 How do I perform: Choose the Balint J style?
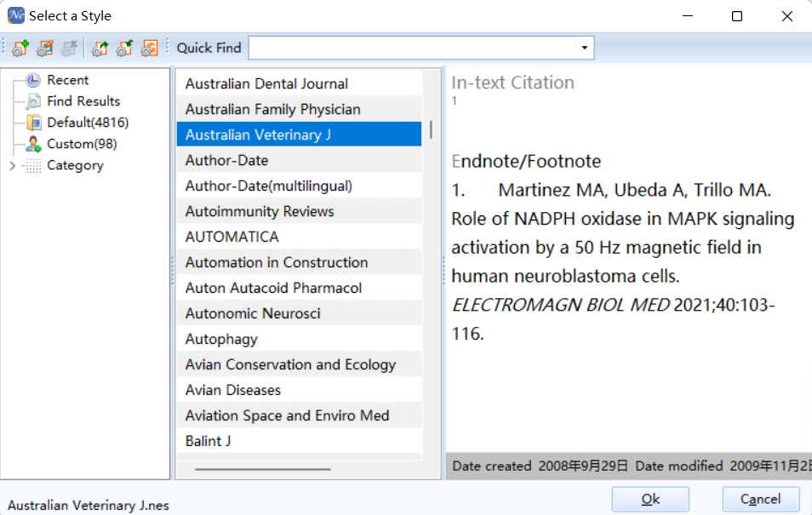point(299,441)
